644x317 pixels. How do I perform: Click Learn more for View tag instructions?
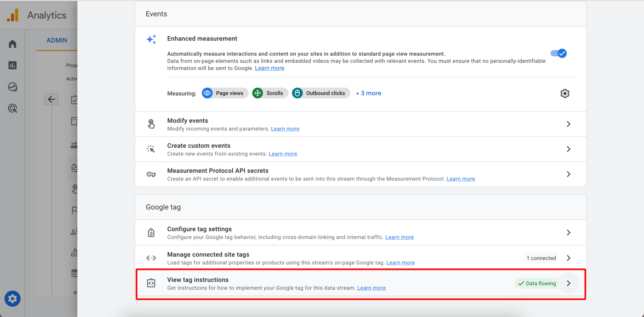click(x=371, y=288)
